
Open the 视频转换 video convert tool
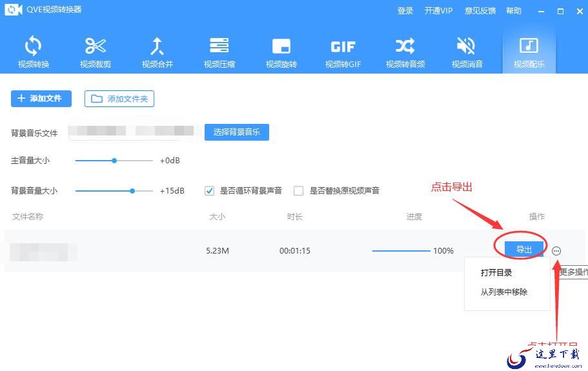(33, 52)
